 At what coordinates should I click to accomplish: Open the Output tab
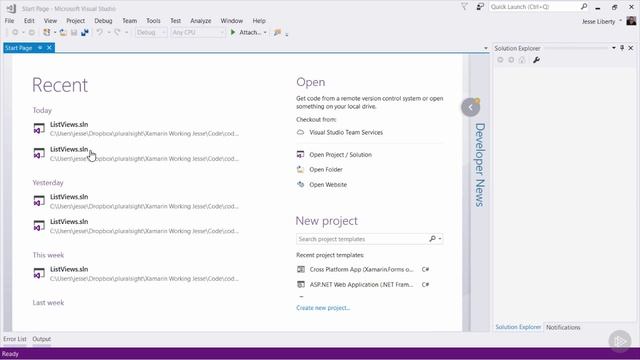(x=42, y=339)
